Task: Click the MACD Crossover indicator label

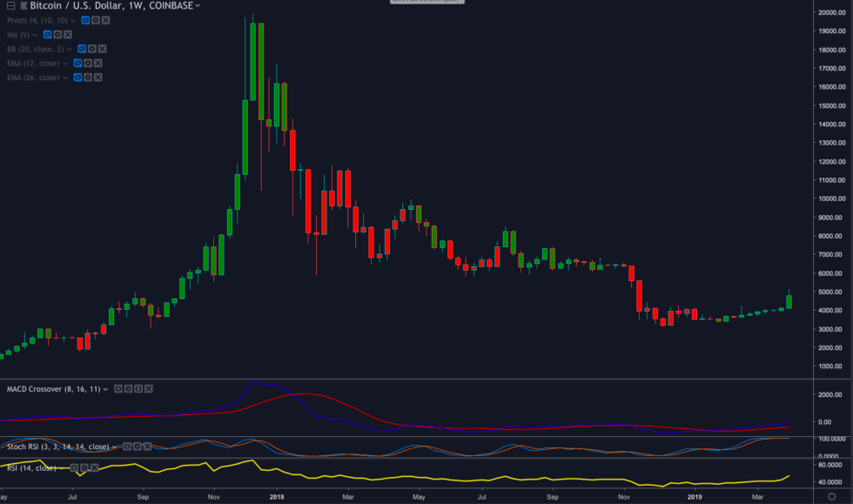Action: 53,389
